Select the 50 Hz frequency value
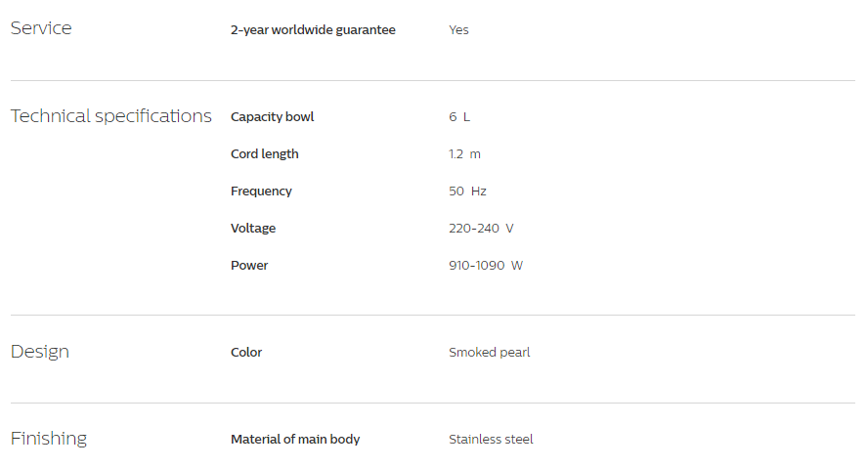Image resolution: width=868 pixels, height=468 pixels. pos(468,191)
